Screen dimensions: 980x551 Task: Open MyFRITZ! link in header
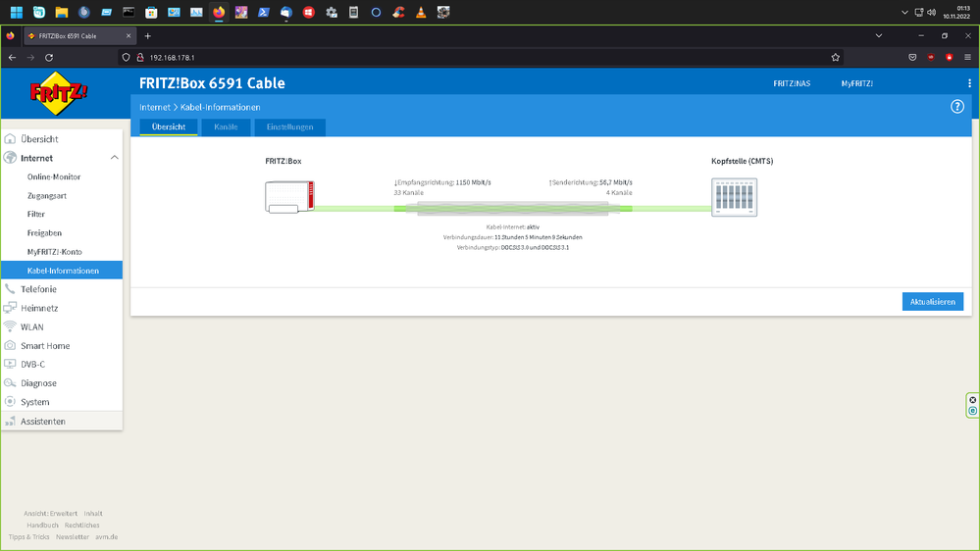tap(856, 83)
